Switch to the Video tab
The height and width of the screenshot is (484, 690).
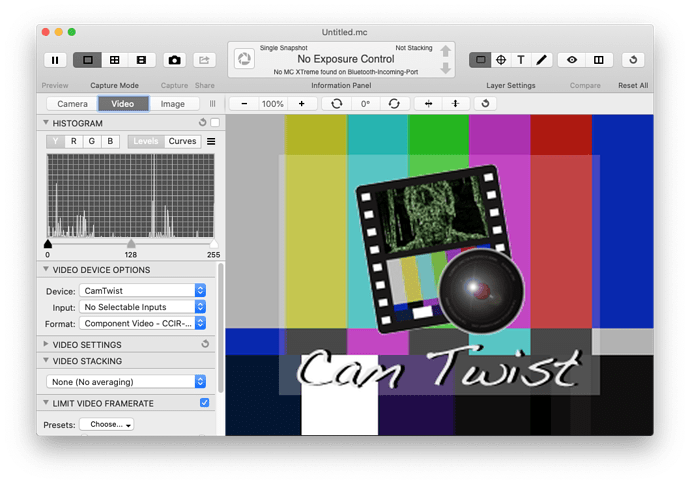click(x=123, y=104)
